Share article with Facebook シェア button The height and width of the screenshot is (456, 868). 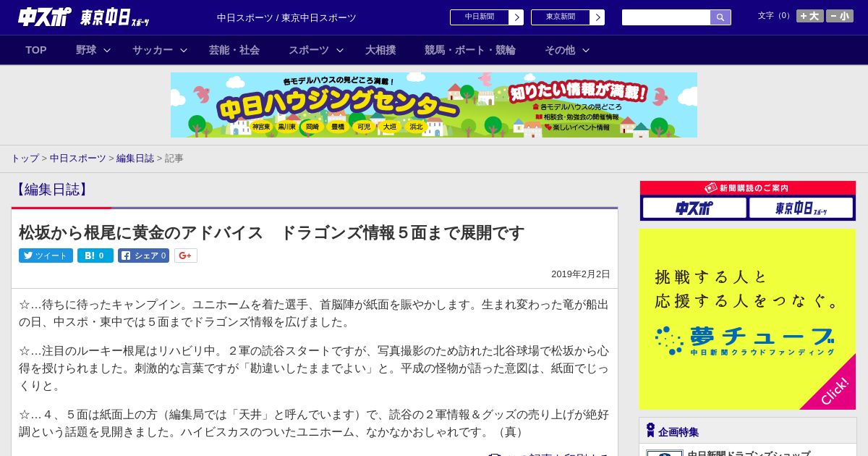[144, 256]
